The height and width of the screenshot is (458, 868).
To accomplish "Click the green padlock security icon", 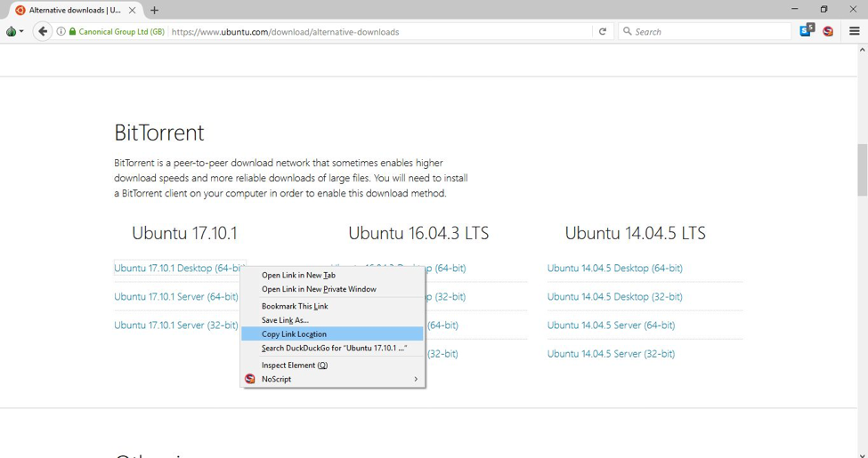I will tap(72, 31).
